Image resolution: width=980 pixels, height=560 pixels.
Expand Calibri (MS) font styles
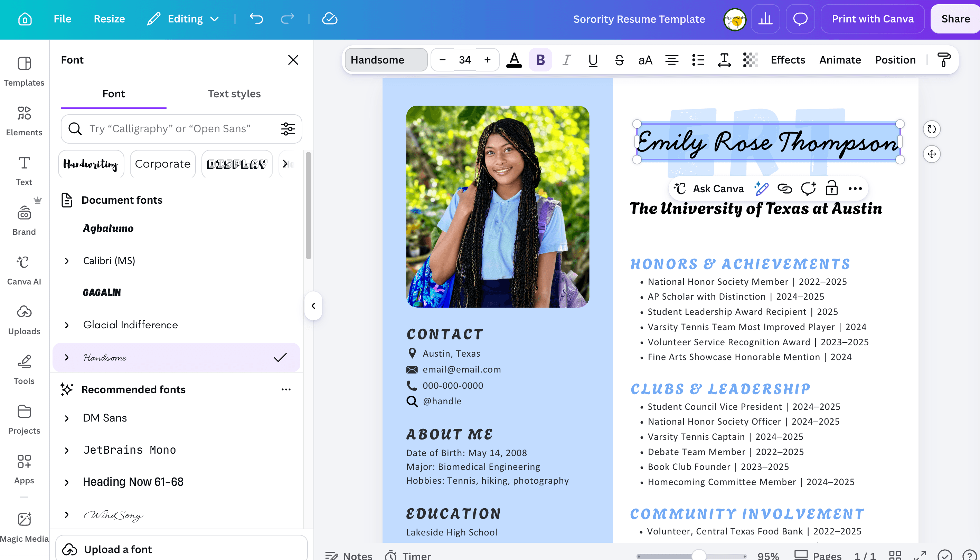[x=67, y=261]
